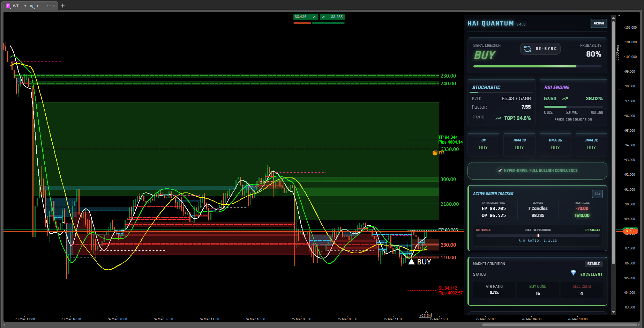Click the 88.255 buy price arrow button

332,17
